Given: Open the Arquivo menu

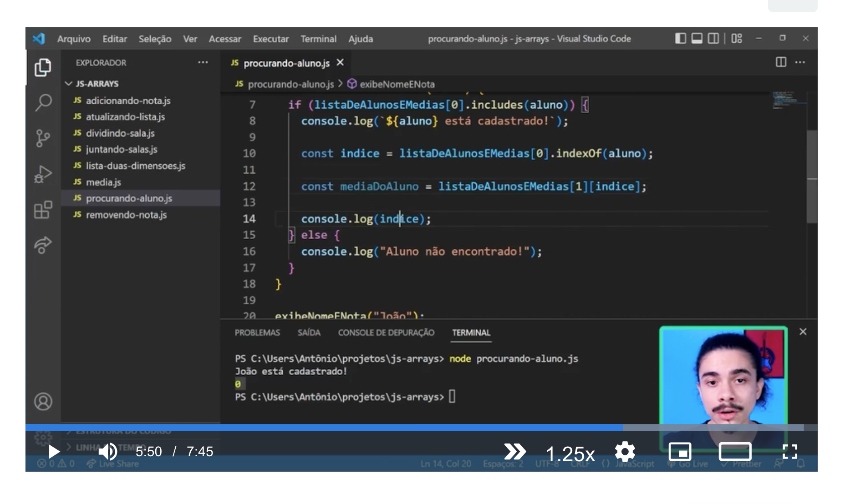Looking at the screenshot, I should point(74,39).
